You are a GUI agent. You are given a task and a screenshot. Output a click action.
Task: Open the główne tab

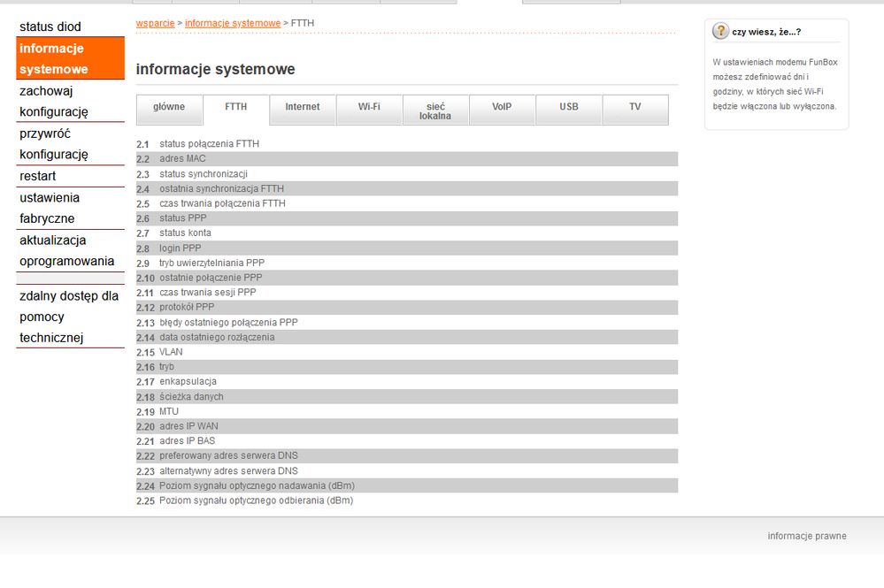[169, 107]
